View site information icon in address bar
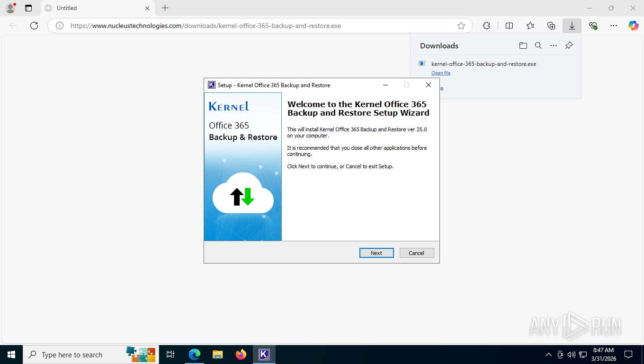644x364 pixels. pyautogui.click(x=60, y=26)
